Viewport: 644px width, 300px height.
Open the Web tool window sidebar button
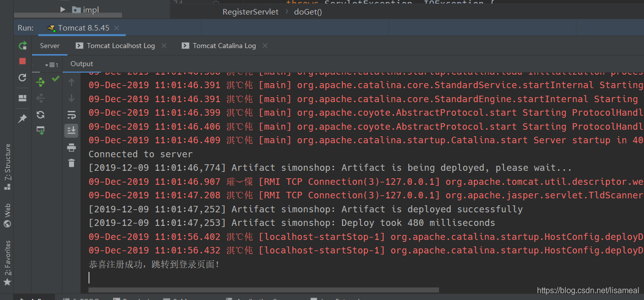(7, 215)
